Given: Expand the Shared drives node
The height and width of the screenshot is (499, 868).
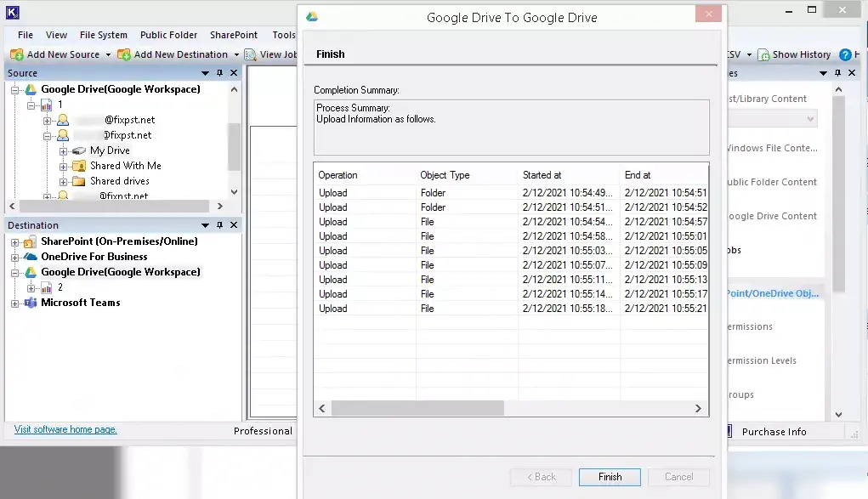Looking at the screenshot, I should (63, 182).
